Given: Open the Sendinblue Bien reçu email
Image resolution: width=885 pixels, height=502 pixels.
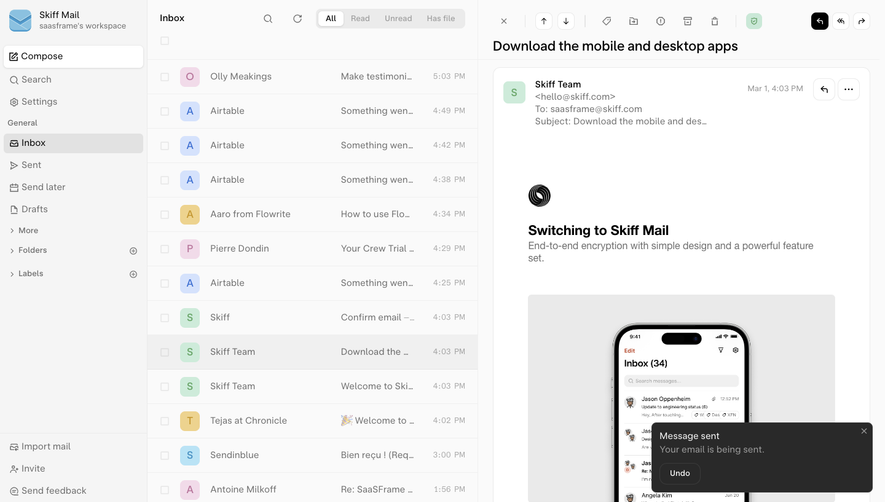Looking at the screenshot, I should [313, 456].
